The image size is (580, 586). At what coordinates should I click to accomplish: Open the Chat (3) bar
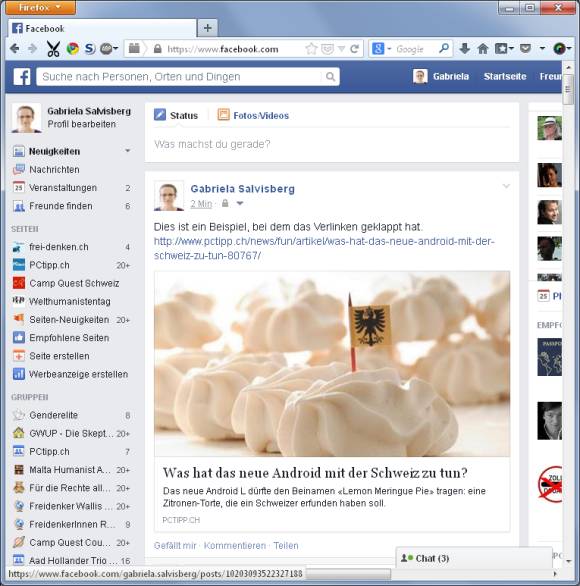473,558
